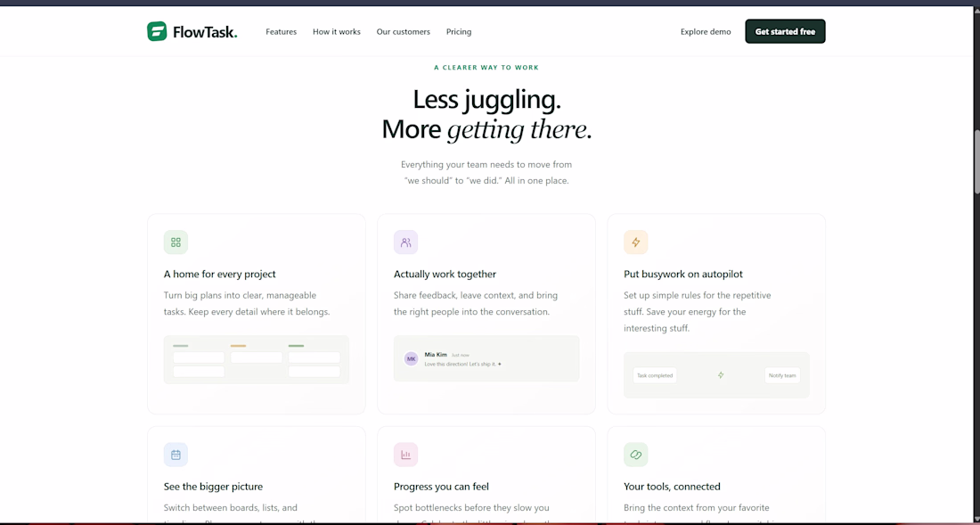Go to How it works section

[x=336, y=32]
